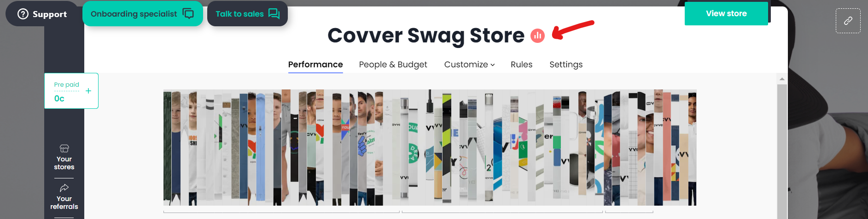Click the Onboarding specialist button
Screen dimensions: 868x219
click(x=143, y=13)
